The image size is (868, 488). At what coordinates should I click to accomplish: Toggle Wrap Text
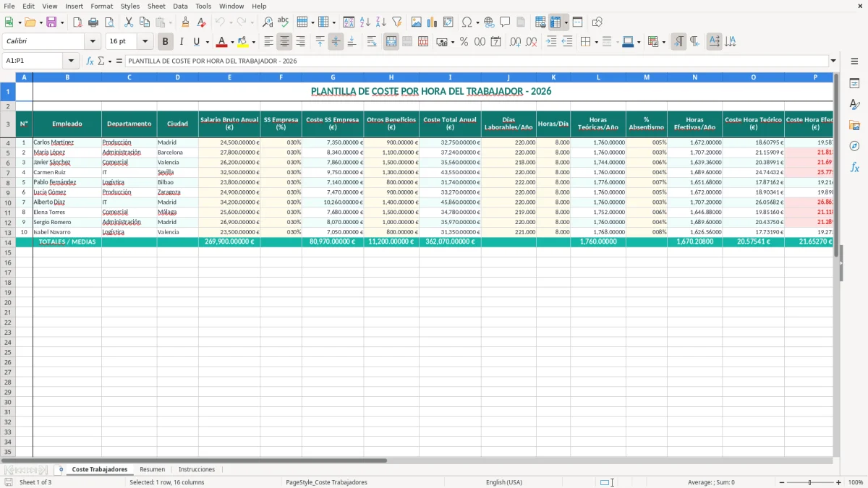tap(372, 42)
